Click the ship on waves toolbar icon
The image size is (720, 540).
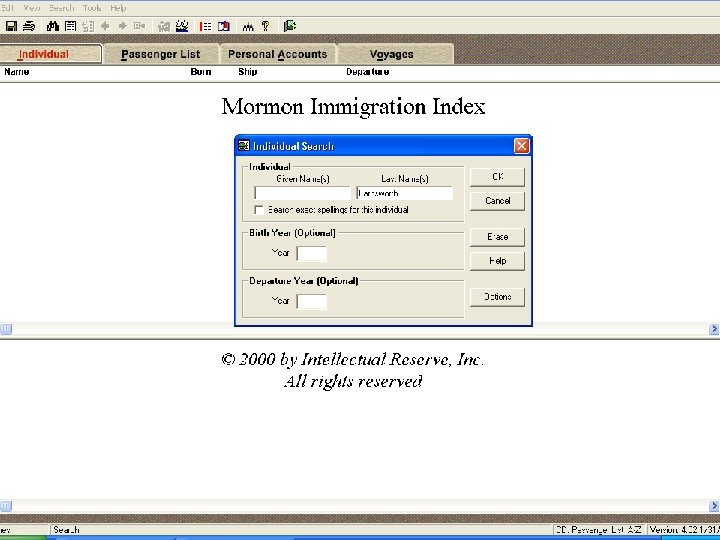coord(182,26)
